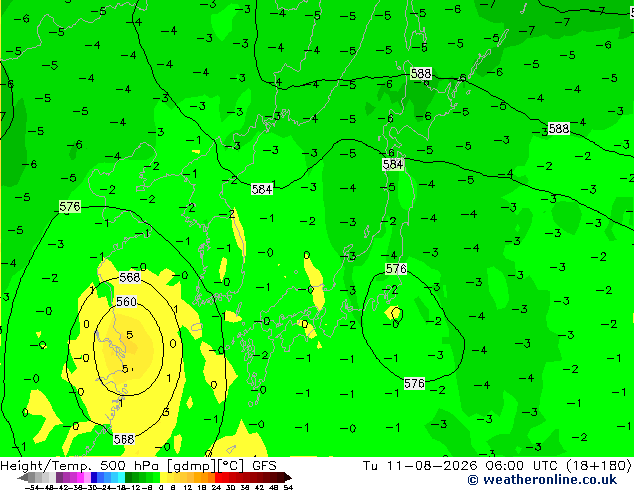Click the 584 label with the pale green box
This screenshot has width=634, height=490.
pyautogui.click(x=393, y=164)
